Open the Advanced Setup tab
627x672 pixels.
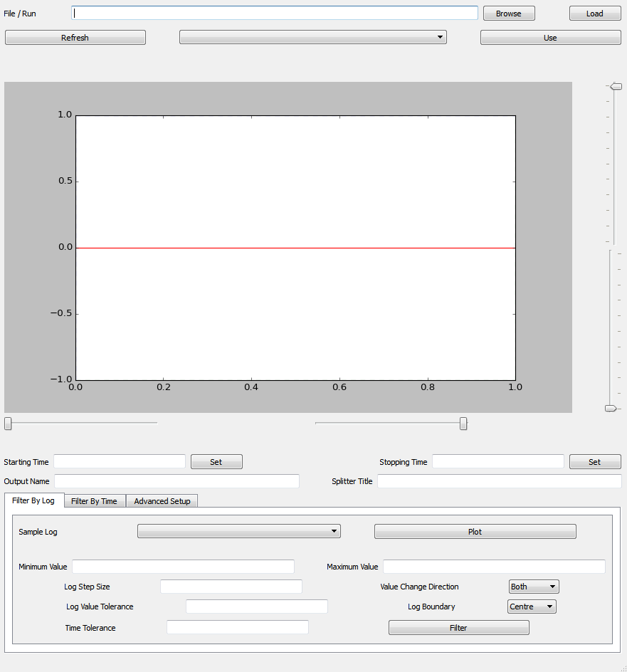click(x=162, y=501)
